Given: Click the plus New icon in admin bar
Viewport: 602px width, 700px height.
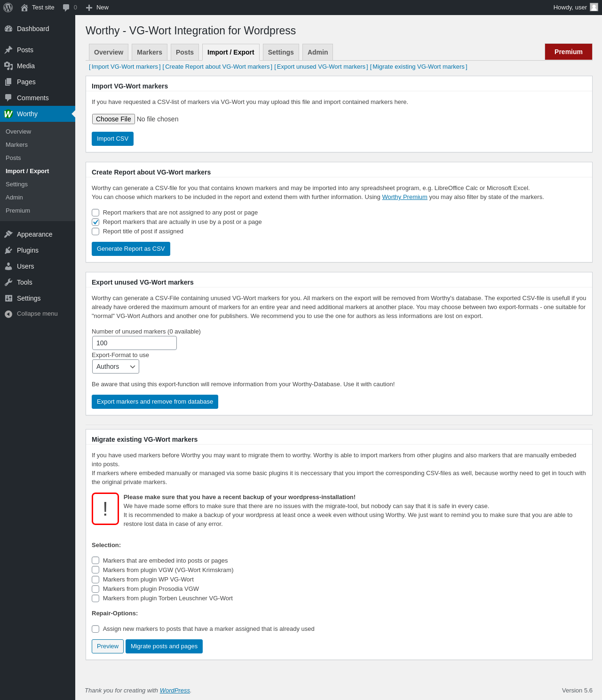Looking at the screenshot, I should (89, 8).
